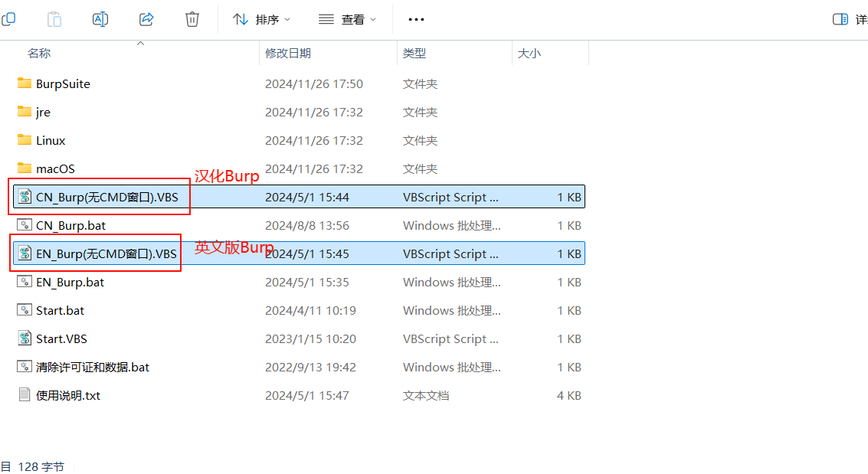Sort by the 大小 column header

[529, 53]
